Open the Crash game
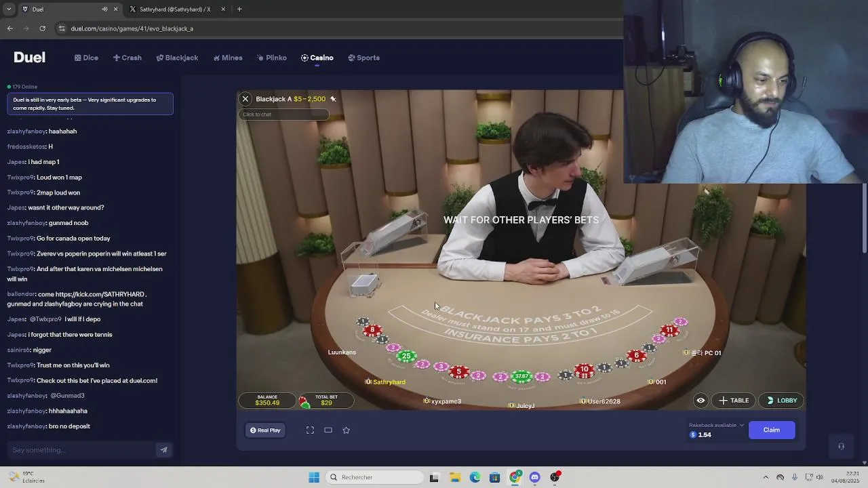The height and width of the screenshot is (488, 868). tap(127, 58)
